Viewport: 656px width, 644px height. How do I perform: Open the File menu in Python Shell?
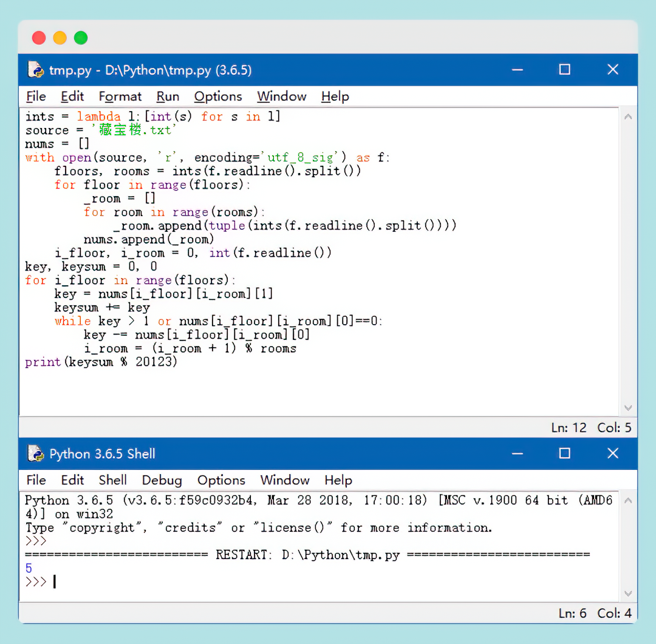click(36, 480)
